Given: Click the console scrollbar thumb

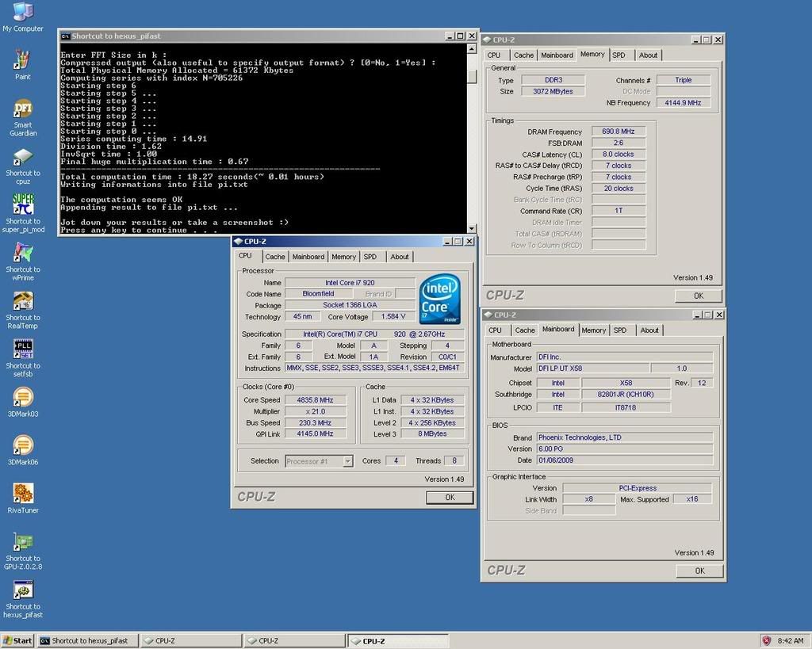Looking at the screenshot, I should pyautogui.click(x=471, y=76).
